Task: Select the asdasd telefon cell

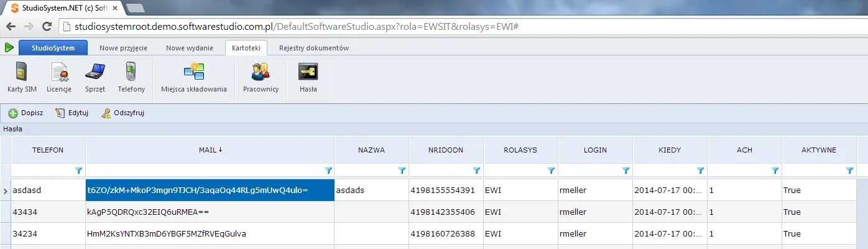Action: (48, 190)
